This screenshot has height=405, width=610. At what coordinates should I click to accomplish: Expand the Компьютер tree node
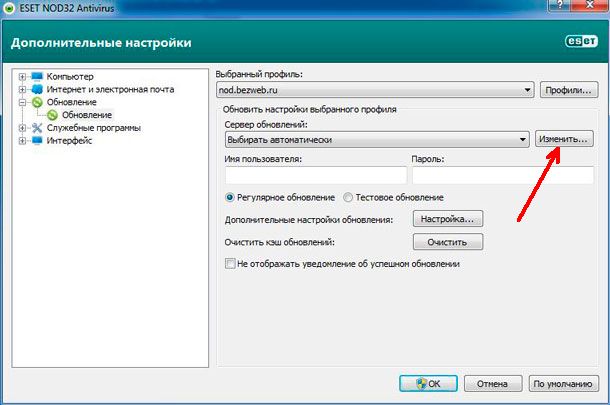pyautogui.click(x=22, y=76)
